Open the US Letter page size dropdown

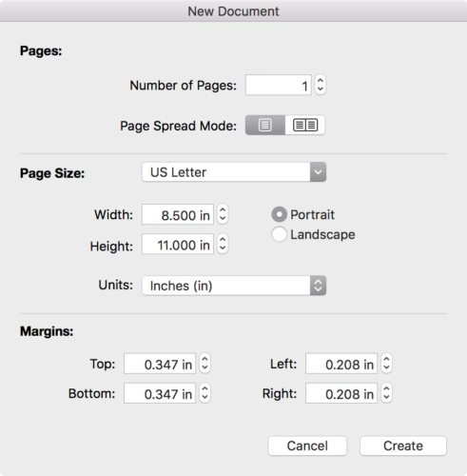click(x=234, y=172)
